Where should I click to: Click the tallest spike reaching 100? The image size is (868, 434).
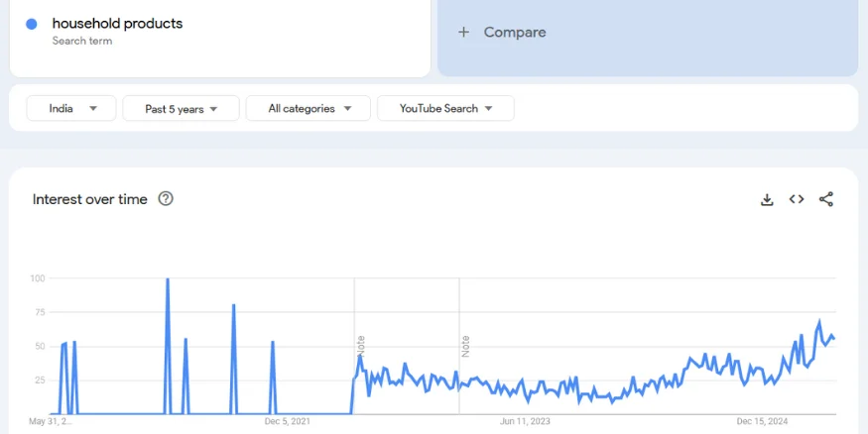[x=168, y=280]
